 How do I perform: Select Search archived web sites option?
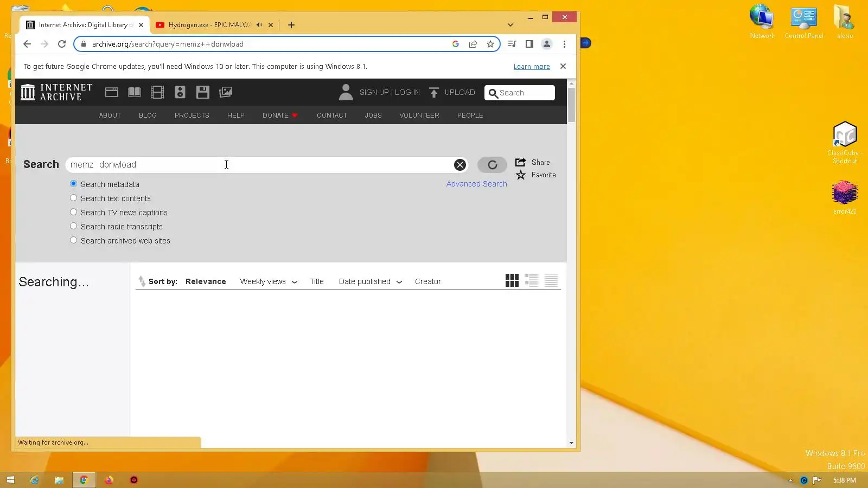point(73,240)
